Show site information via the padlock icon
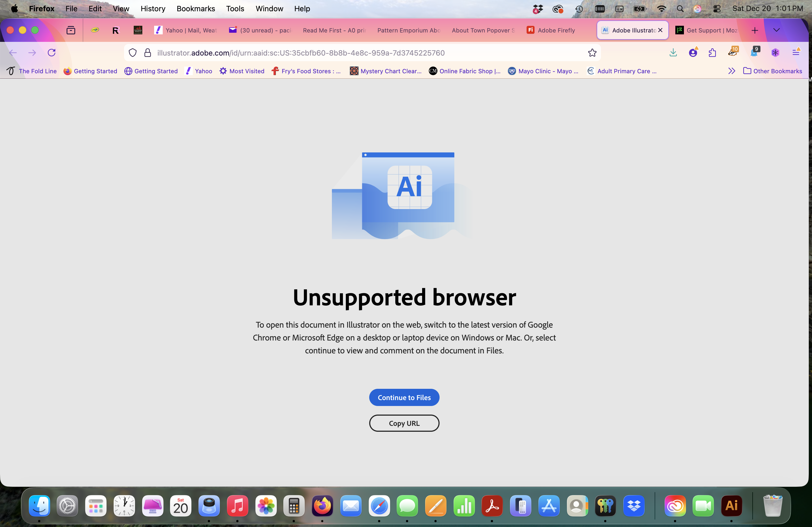This screenshot has width=812, height=527. (x=147, y=53)
